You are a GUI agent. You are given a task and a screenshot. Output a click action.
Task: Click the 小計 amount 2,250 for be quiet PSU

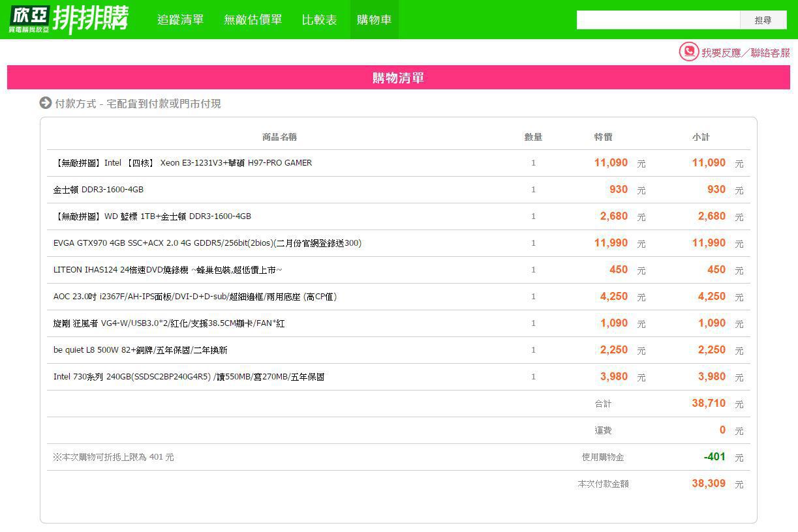tap(712, 350)
